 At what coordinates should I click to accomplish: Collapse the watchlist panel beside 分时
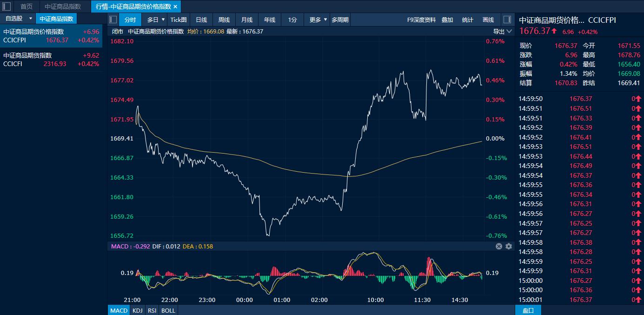click(113, 20)
